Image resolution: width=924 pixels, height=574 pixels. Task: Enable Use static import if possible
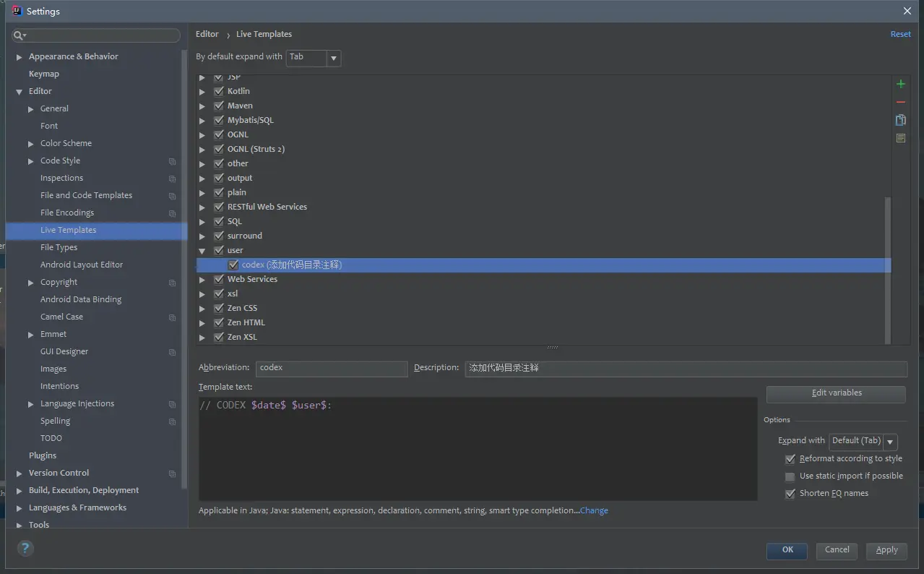pyautogui.click(x=790, y=476)
